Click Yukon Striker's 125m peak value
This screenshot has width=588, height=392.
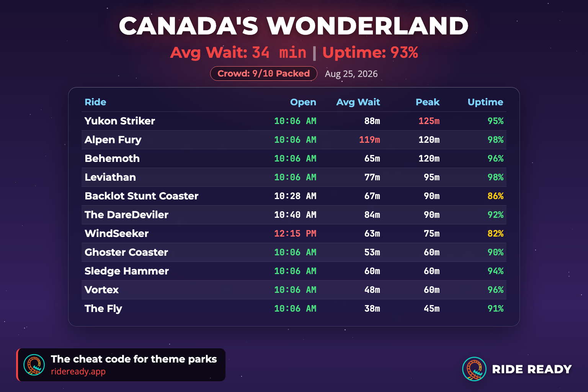coord(429,121)
